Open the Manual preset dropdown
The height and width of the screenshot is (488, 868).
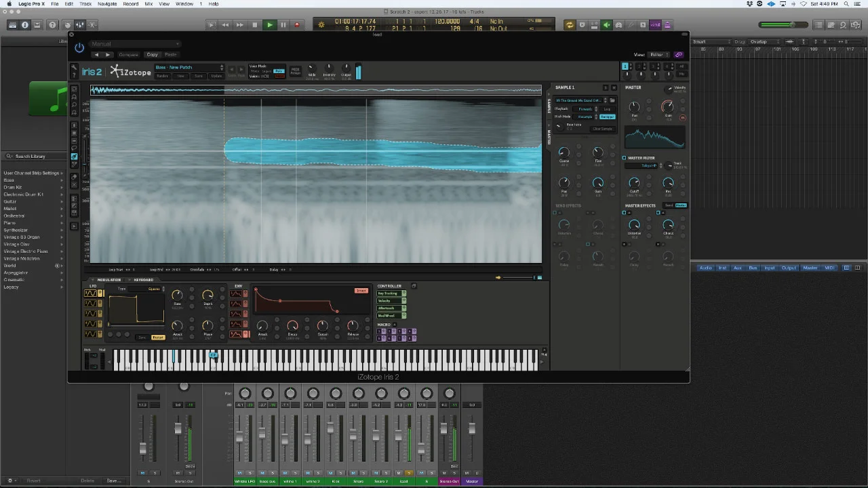pyautogui.click(x=135, y=44)
